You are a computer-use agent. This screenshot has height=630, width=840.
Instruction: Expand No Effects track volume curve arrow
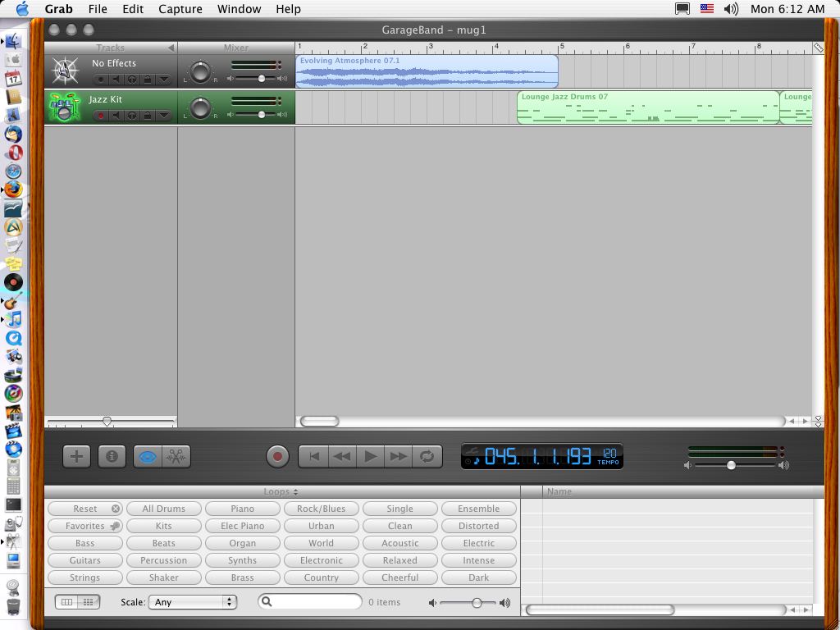164,80
